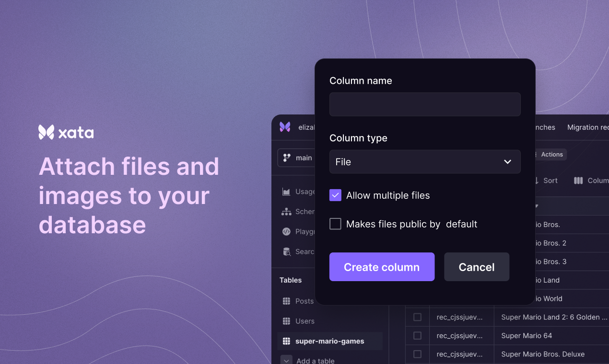Click record id in Super Mario 64 row
The height and width of the screenshot is (364, 609).
pos(459,336)
